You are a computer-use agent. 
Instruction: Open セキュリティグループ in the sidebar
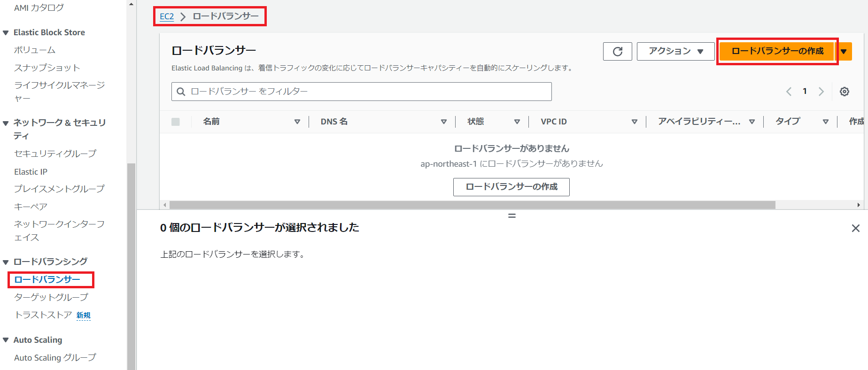(55, 154)
